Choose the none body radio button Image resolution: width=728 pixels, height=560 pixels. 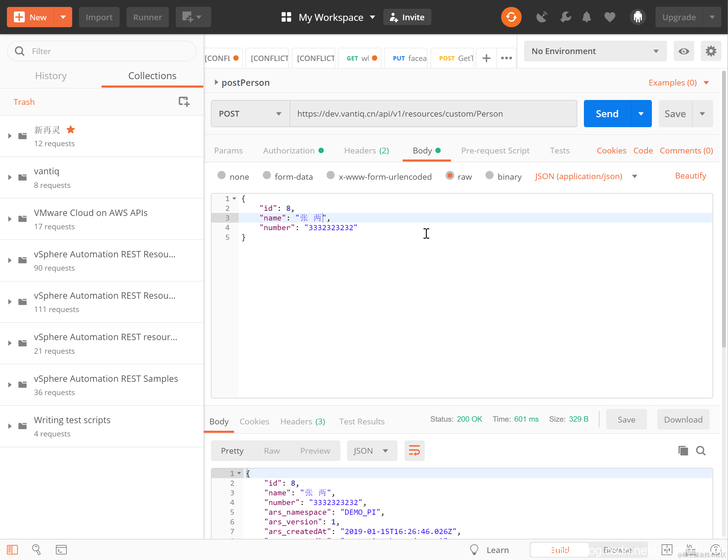tap(221, 176)
